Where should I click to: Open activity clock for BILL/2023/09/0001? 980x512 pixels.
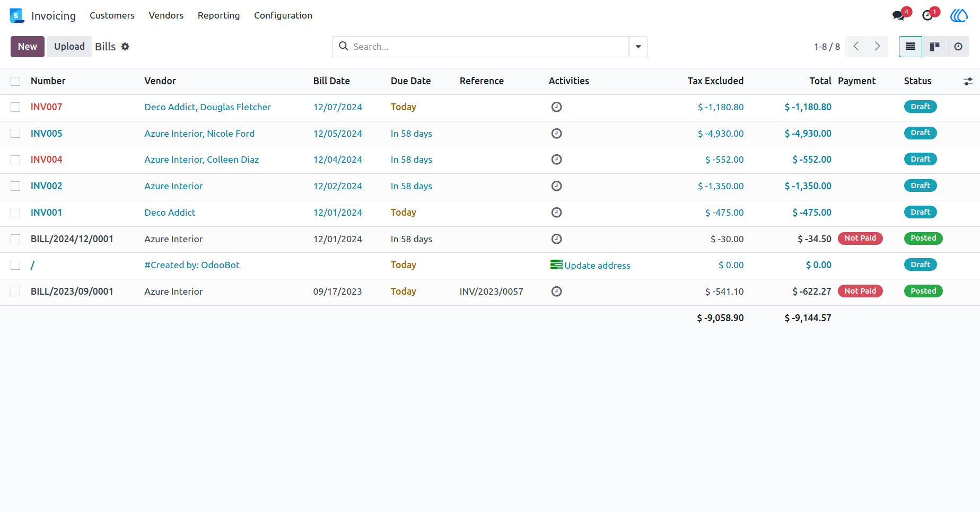click(x=556, y=292)
